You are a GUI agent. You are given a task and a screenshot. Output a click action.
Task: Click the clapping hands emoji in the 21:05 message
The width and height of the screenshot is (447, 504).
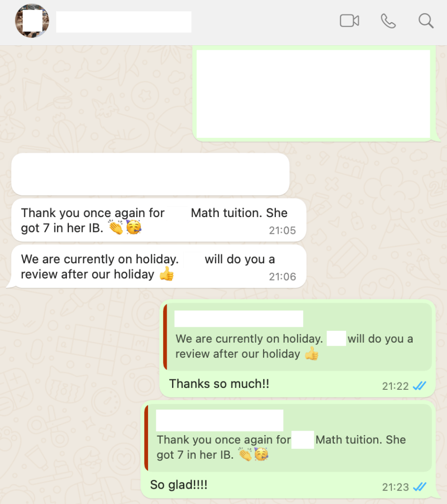(x=116, y=227)
